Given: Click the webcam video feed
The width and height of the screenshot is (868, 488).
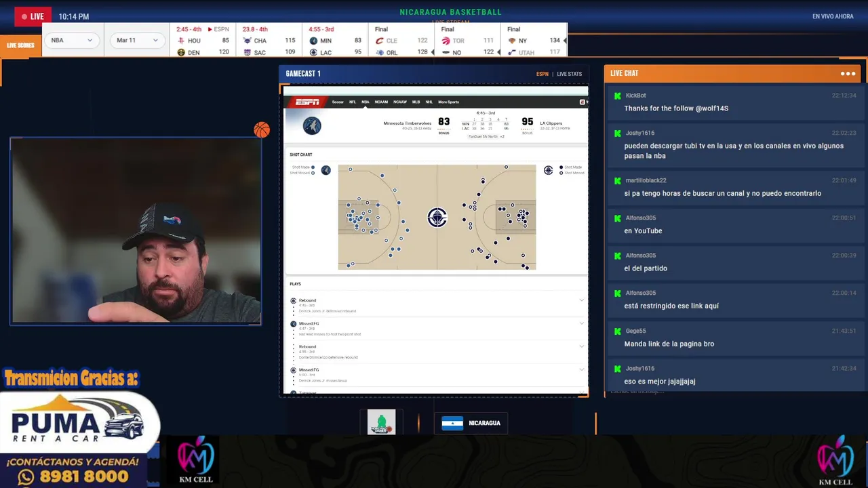Looking at the screenshot, I should pyautogui.click(x=136, y=231).
